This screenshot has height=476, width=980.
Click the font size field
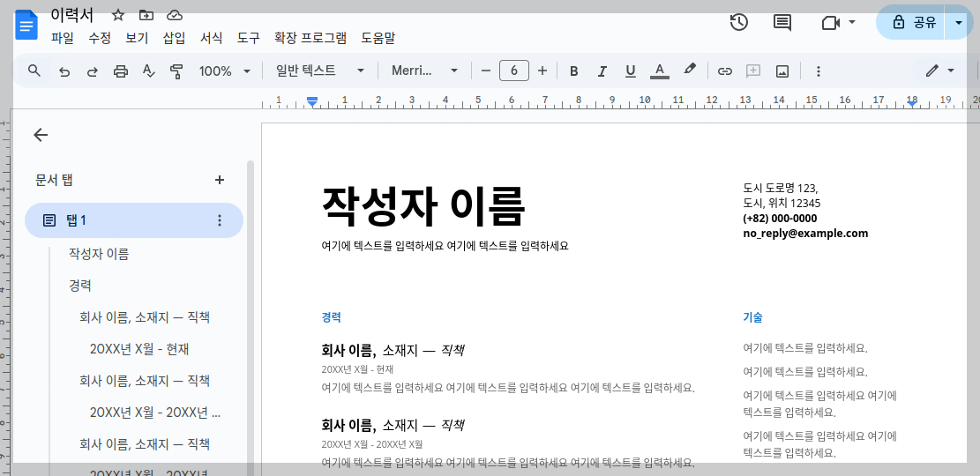[x=513, y=71]
